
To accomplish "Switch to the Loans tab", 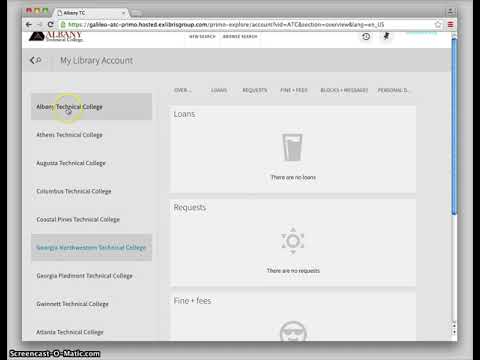I will (x=219, y=90).
